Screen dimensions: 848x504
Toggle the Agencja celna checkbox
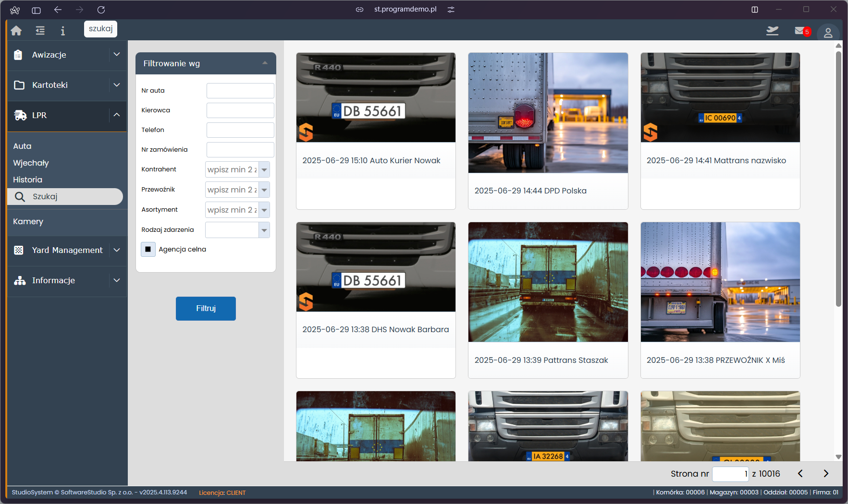148,249
